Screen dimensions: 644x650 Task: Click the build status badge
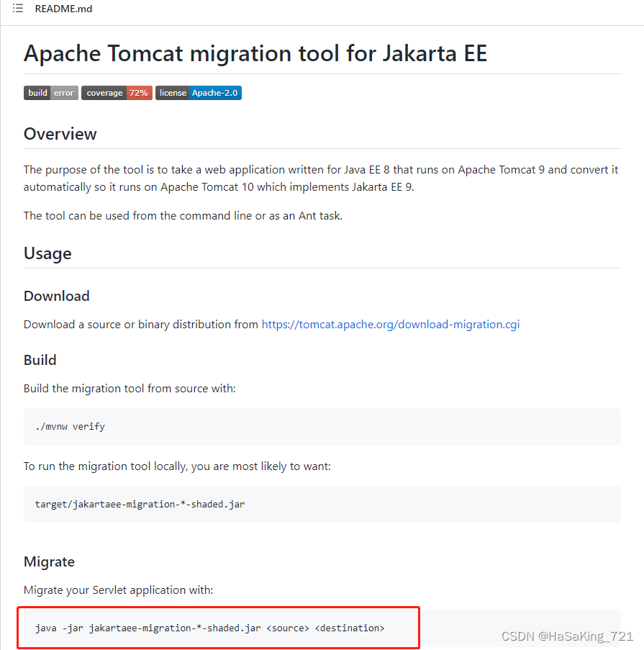coord(50,92)
